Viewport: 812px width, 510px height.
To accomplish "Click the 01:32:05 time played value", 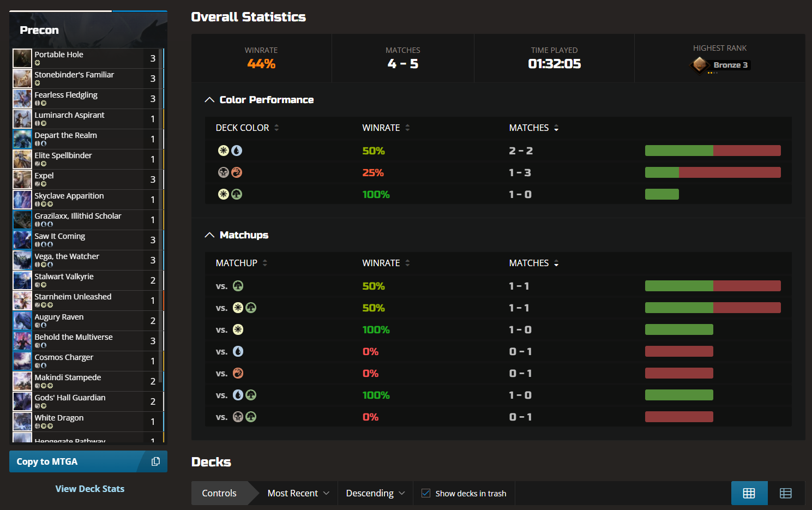I will click(x=554, y=64).
